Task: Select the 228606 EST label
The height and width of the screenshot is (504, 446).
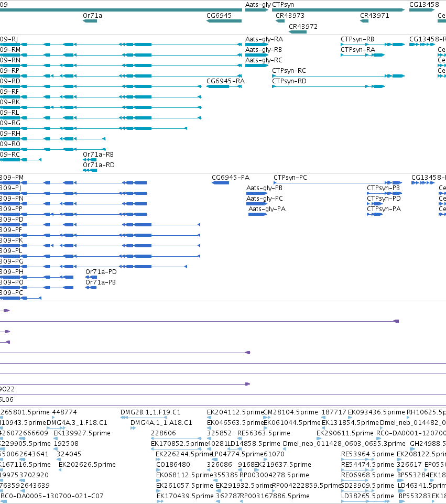Action: [164, 433]
